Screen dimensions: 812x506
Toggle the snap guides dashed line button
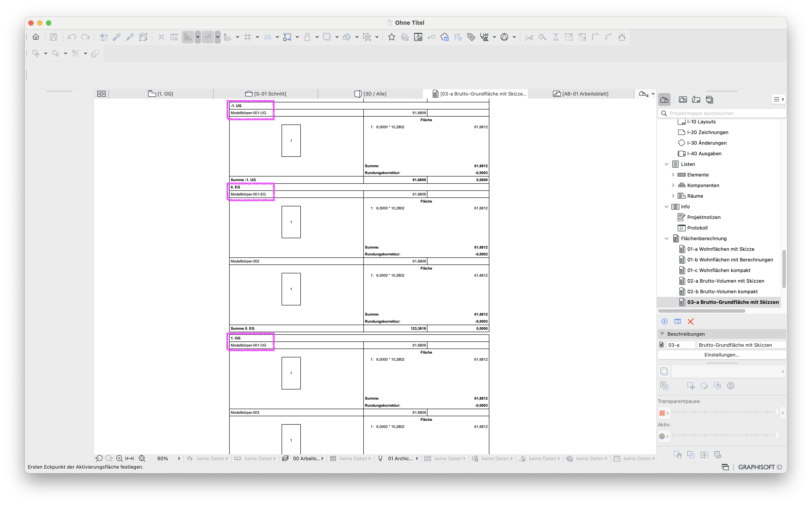(x=208, y=37)
